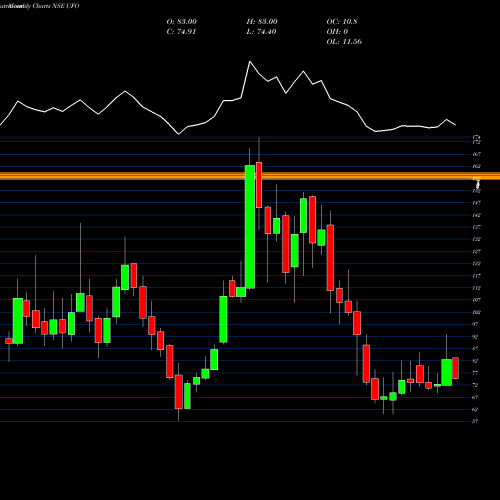
Task: Click the 117 price axis label
Action: coord(477,276)
